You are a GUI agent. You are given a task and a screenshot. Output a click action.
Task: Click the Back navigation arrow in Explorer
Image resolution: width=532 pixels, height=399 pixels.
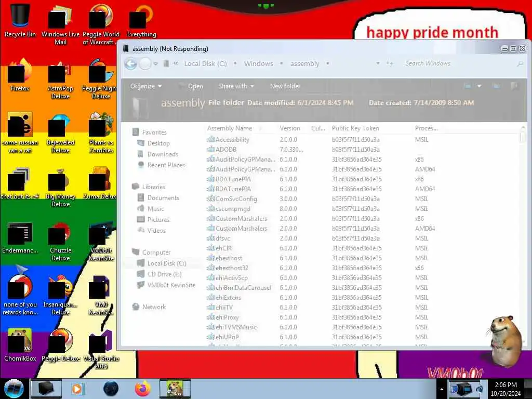(x=130, y=63)
